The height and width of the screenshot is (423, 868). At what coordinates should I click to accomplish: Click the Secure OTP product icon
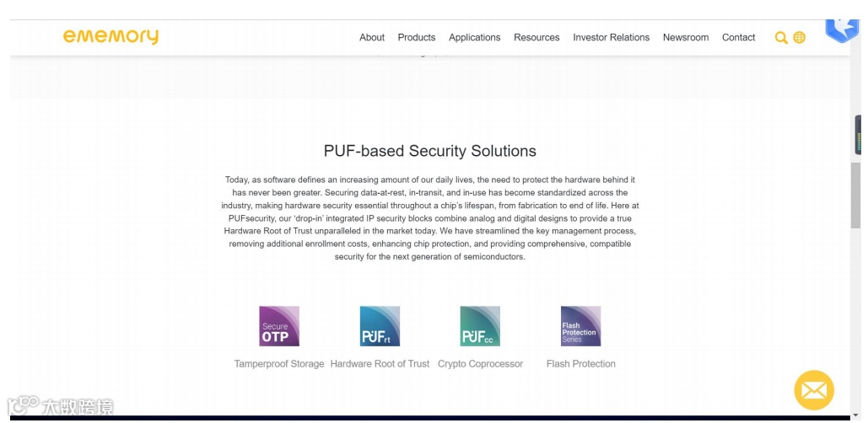279,326
